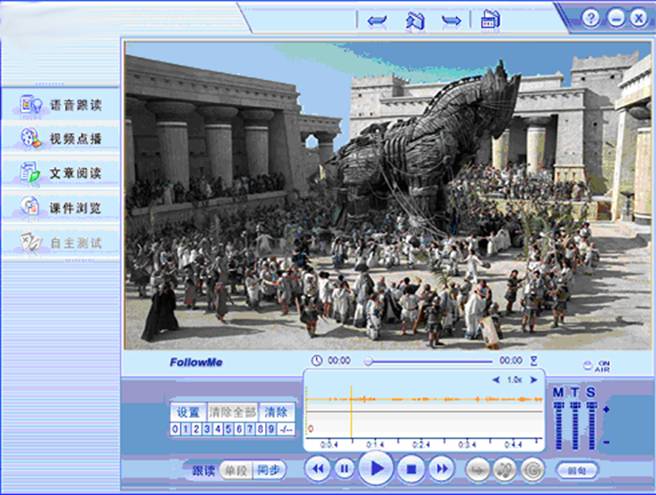Image resolution: width=656 pixels, height=495 pixels.
Task: Select bookmark number 8
Action: 260,429
